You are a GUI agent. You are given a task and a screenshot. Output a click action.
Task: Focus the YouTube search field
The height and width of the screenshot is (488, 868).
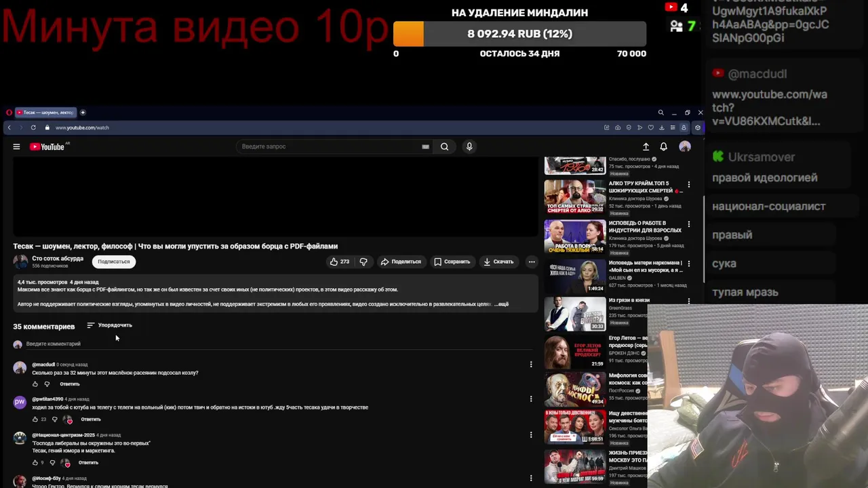pos(329,146)
